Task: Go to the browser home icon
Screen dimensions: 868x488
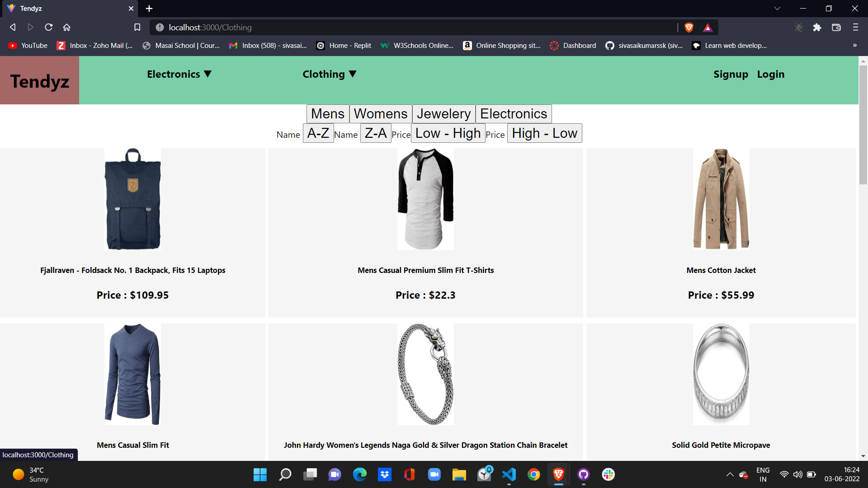Action: 66,28
